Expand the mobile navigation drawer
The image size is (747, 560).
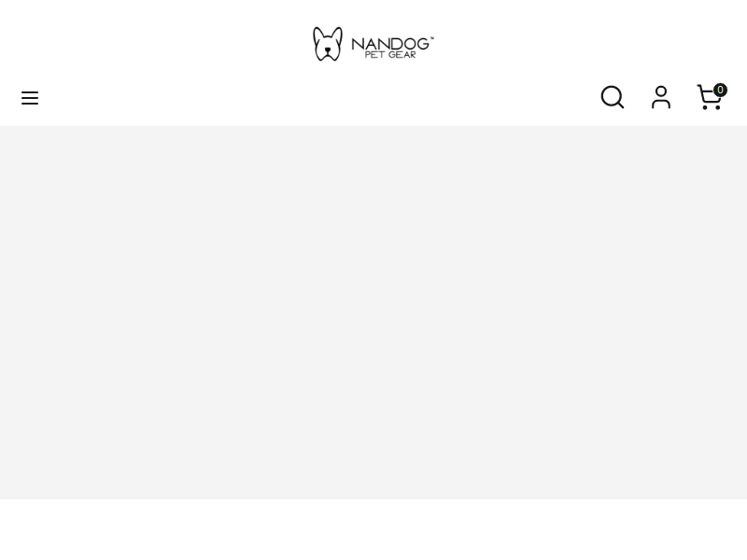[x=30, y=98]
